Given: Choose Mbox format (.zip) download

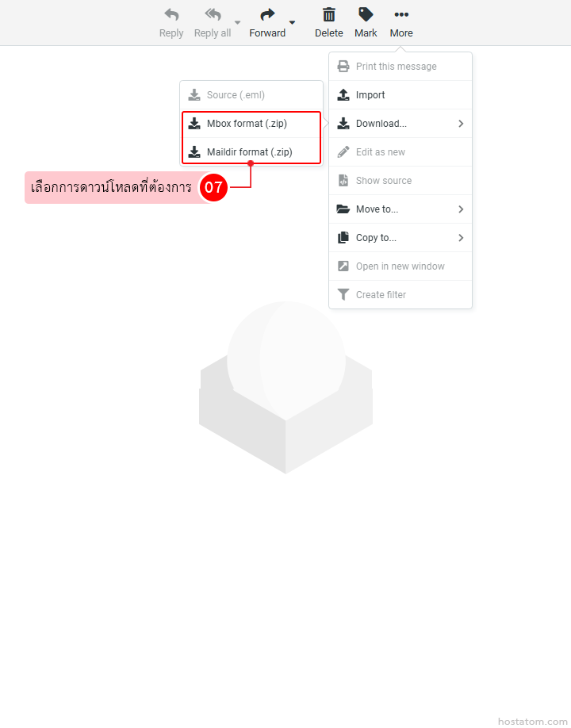Looking at the screenshot, I should tap(251, 124).
